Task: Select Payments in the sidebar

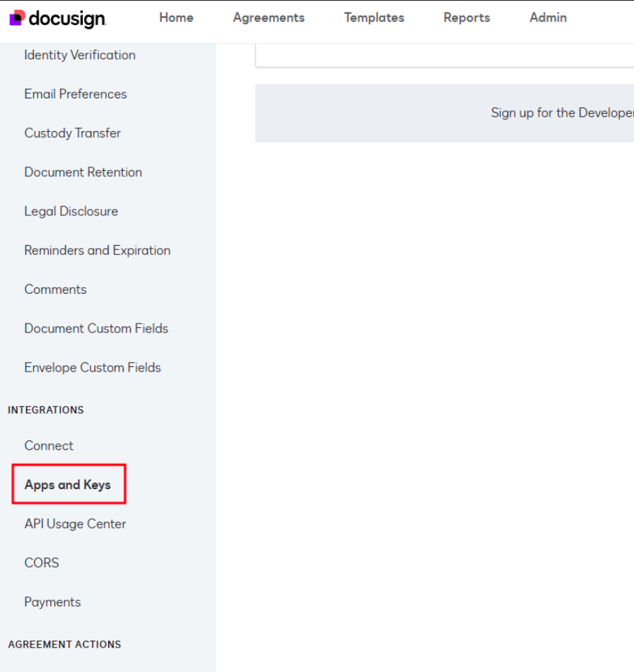Action: point(53,602)
